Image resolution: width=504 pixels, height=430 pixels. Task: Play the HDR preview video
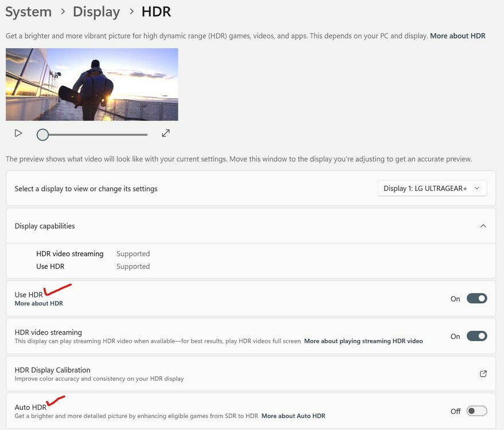pos(18,133)
